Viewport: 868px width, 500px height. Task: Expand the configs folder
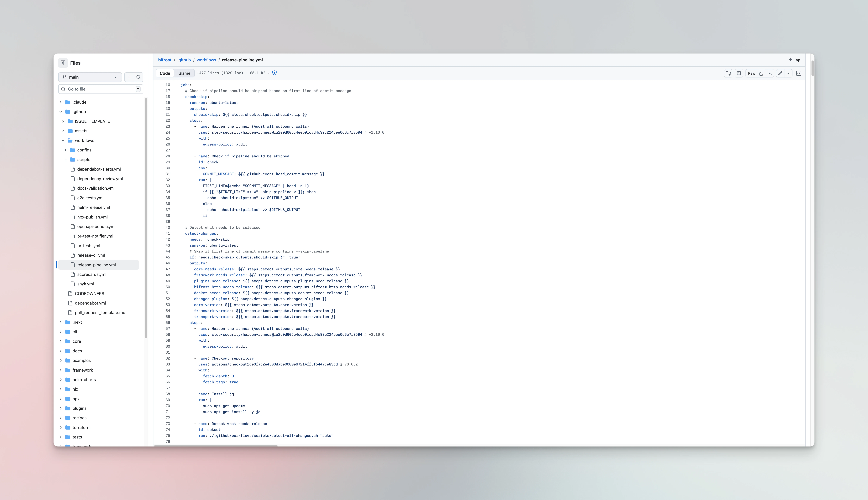tap(66, 150)
